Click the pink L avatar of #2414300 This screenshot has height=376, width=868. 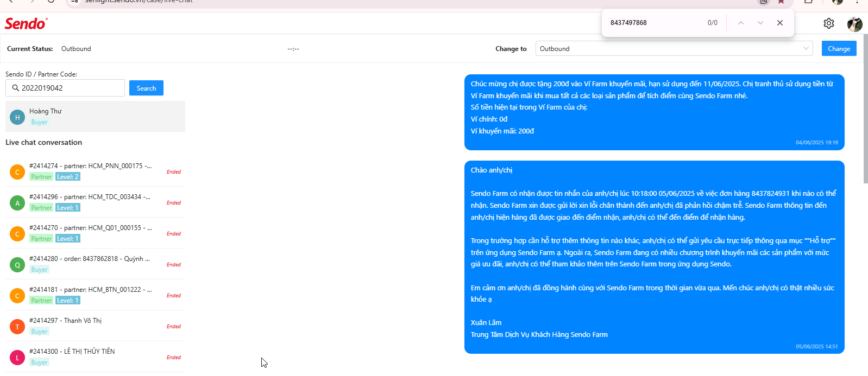tap(17, 358)
